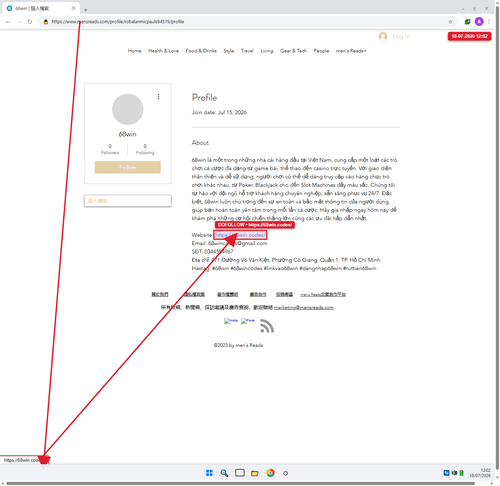
Task: Click the search field under profile card
Action: point(128,201)
